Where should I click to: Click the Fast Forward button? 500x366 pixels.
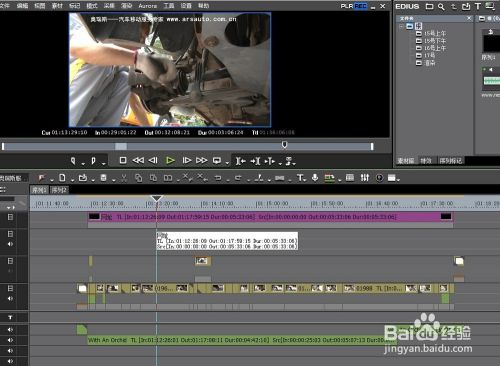pyautogui.click(x=202, y=160)
